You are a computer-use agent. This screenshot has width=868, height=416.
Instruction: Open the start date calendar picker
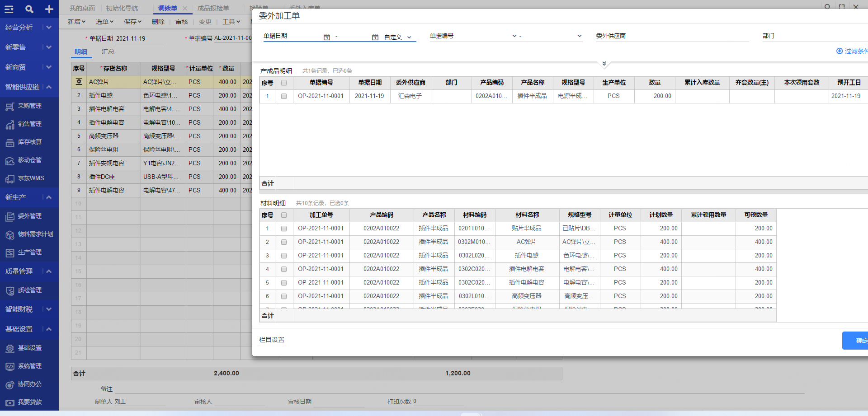pos(327,37)
